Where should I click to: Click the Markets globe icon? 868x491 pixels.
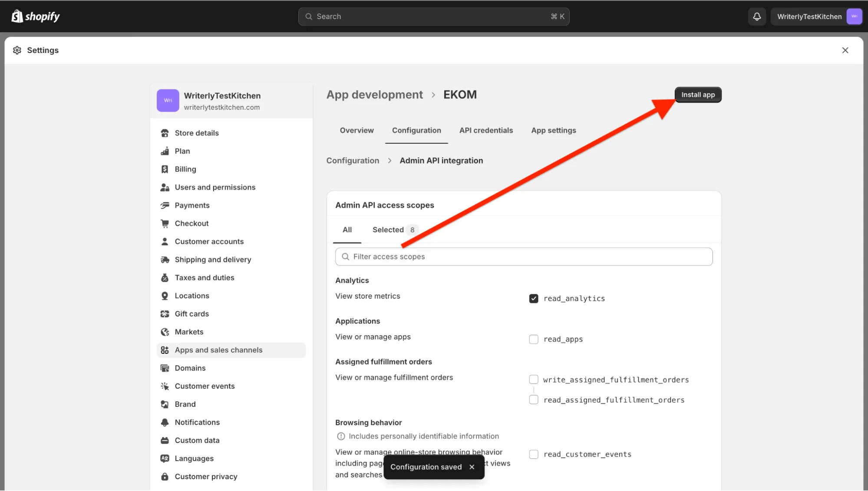point(165,332)
